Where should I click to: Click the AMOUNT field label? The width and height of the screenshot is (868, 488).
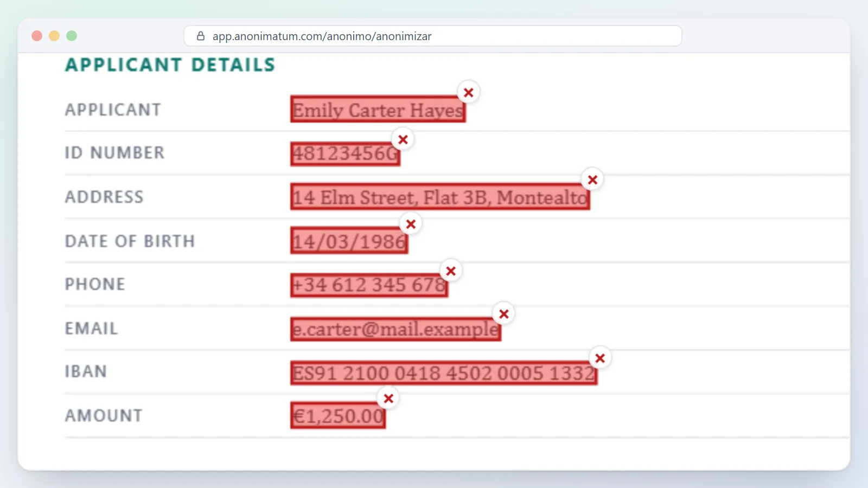point(104,416)
